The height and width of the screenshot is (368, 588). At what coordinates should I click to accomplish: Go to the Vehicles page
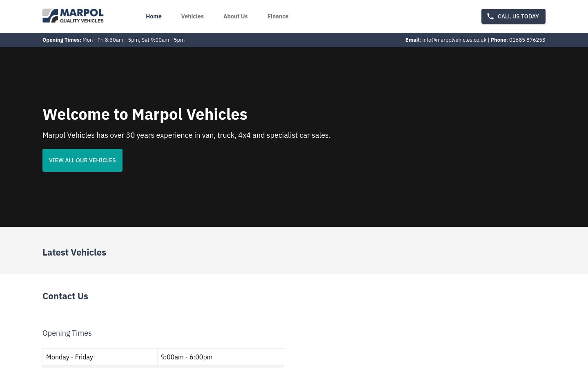tap(192, 16)
